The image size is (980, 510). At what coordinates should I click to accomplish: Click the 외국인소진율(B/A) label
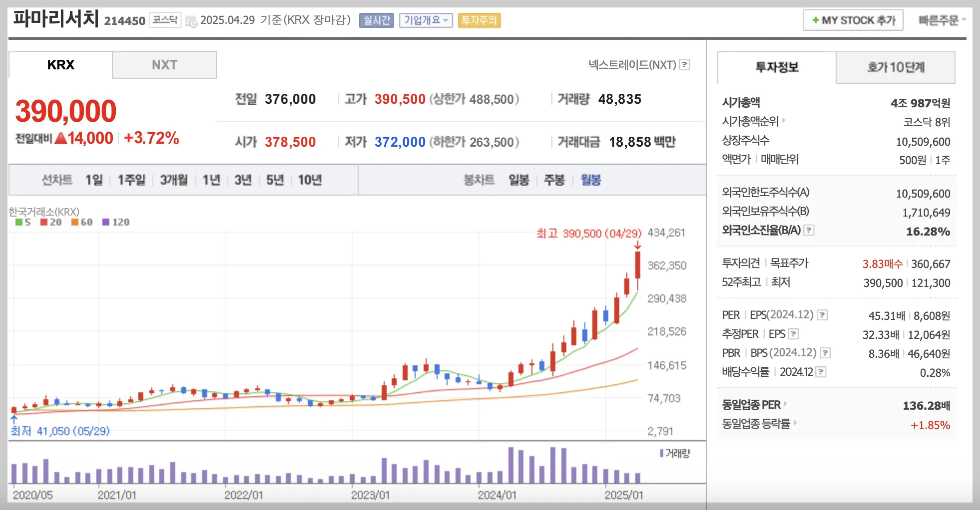click(x=761, y=230)
